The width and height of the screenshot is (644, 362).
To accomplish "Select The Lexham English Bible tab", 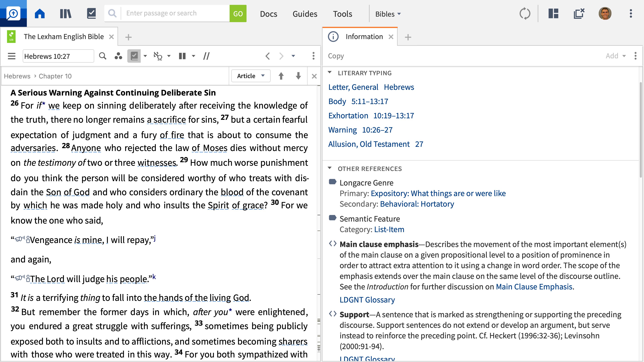I will pyautogui.click(x=64, y=37).
